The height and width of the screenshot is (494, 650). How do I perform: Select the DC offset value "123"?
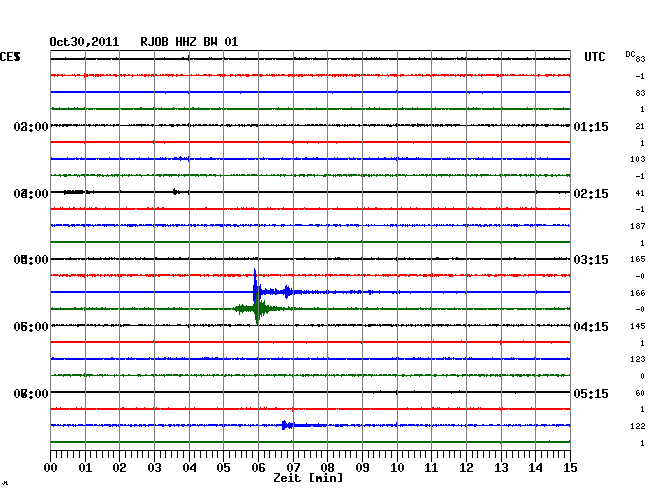click(x=638, y=359)
